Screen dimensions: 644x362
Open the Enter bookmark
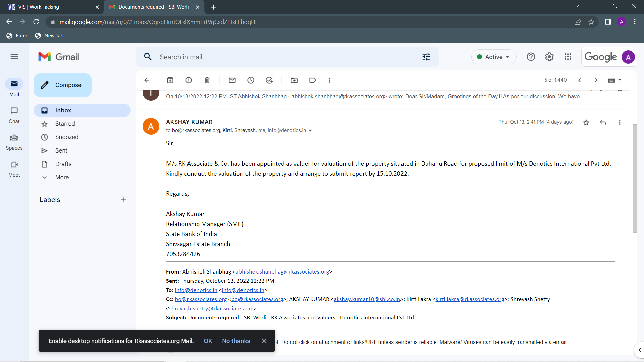17,36
